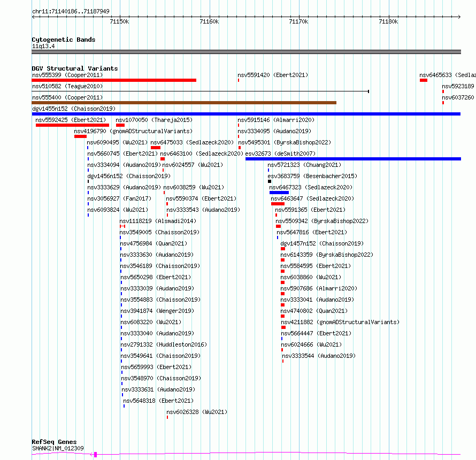This screenshot has height=460, width=476.
Task: Click nsv5648318 (Ebert2021) label
Action: click(x=158, y=401)
